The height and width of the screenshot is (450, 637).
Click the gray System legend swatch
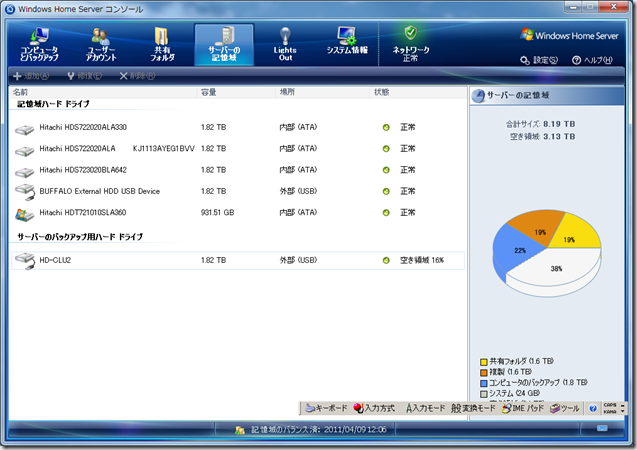483,394
